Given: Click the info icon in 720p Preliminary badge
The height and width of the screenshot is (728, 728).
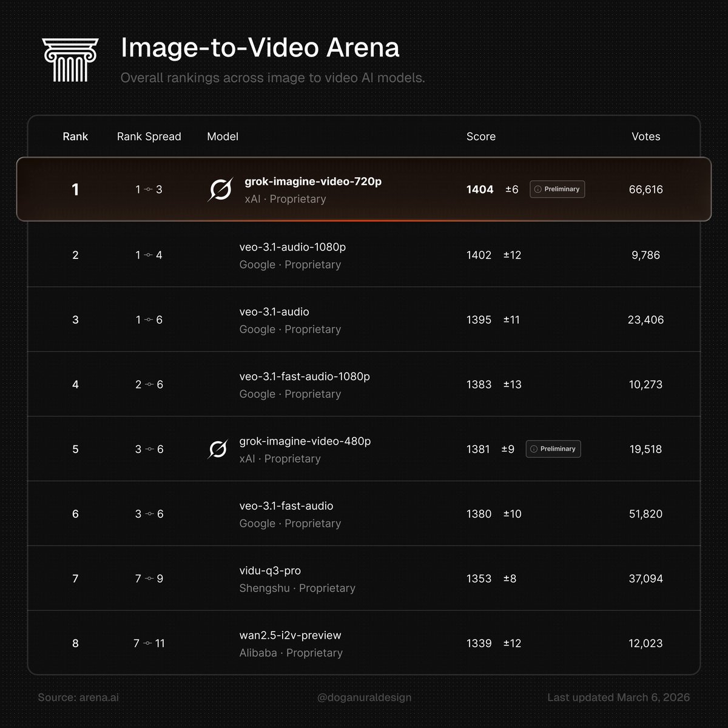Looking at the screenshot, I should pyautogui.click(x=537, y=189).
